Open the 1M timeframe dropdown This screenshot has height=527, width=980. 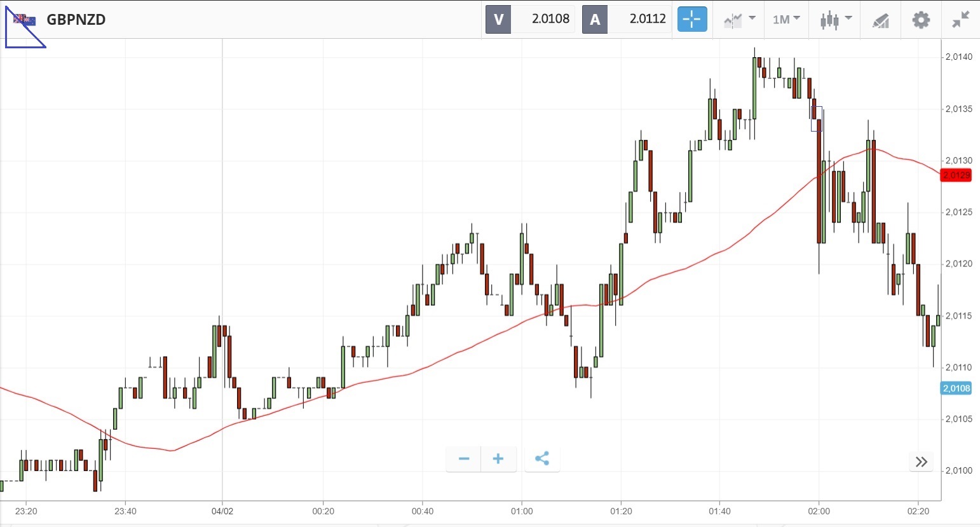pos(786,20)
